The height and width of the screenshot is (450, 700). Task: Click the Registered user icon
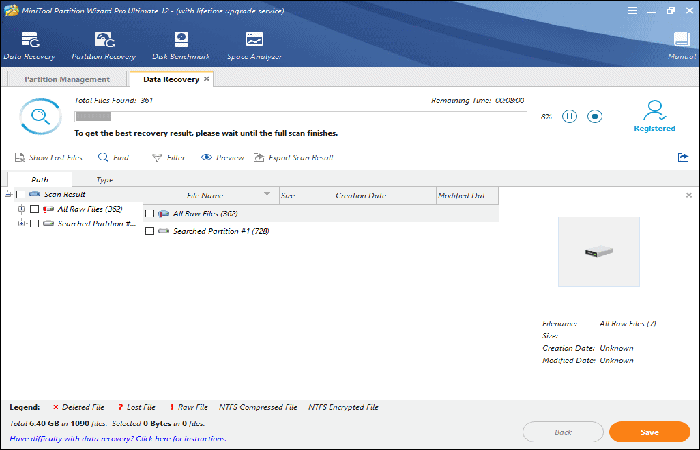(655, 110)
